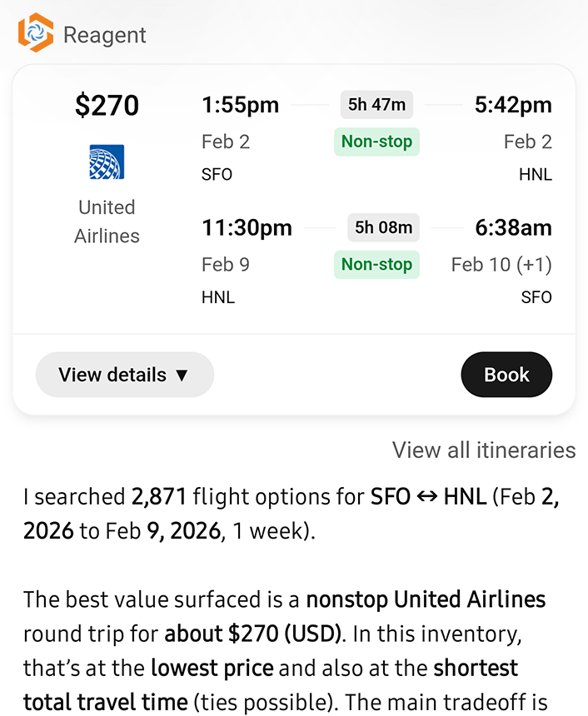Image resolution: width=588 pixels, height=716 pixels.
Task: Click the return Non-stop green badge
Action: (376, 264)
